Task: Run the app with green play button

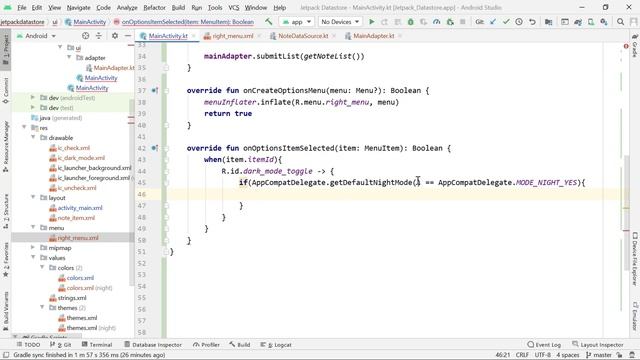Action: click(x=371, y=22)
